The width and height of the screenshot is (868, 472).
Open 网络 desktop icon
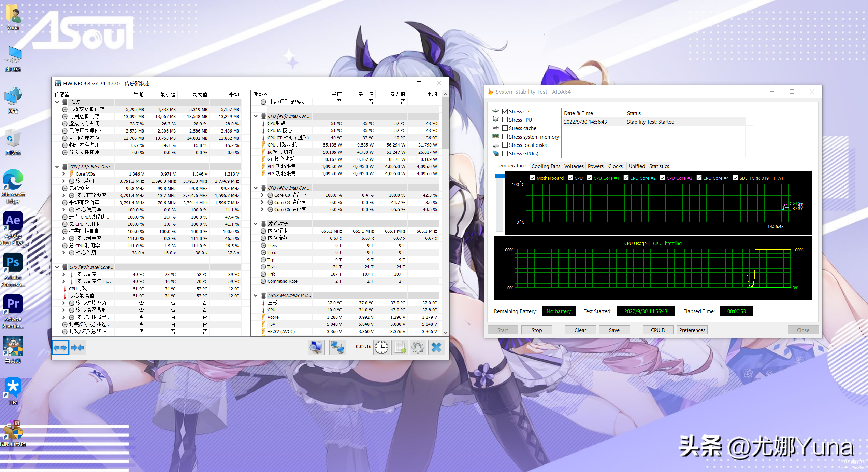coord(13,100)
